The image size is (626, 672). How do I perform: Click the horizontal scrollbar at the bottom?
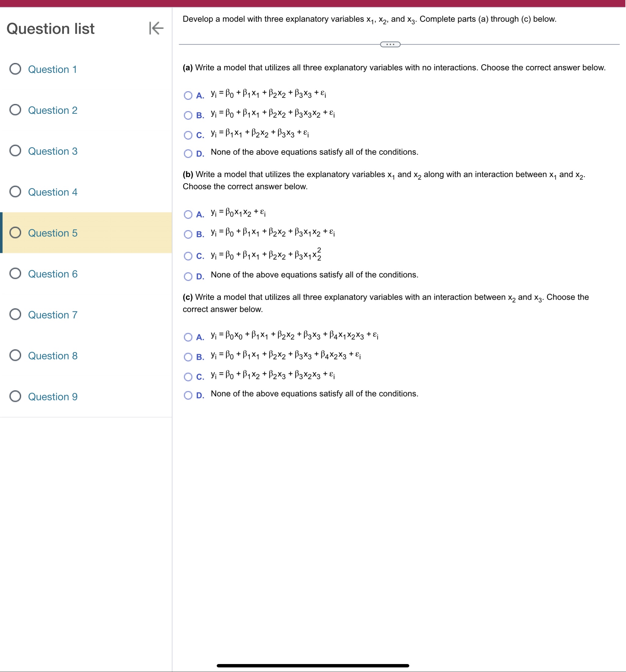tap(312, 665)
